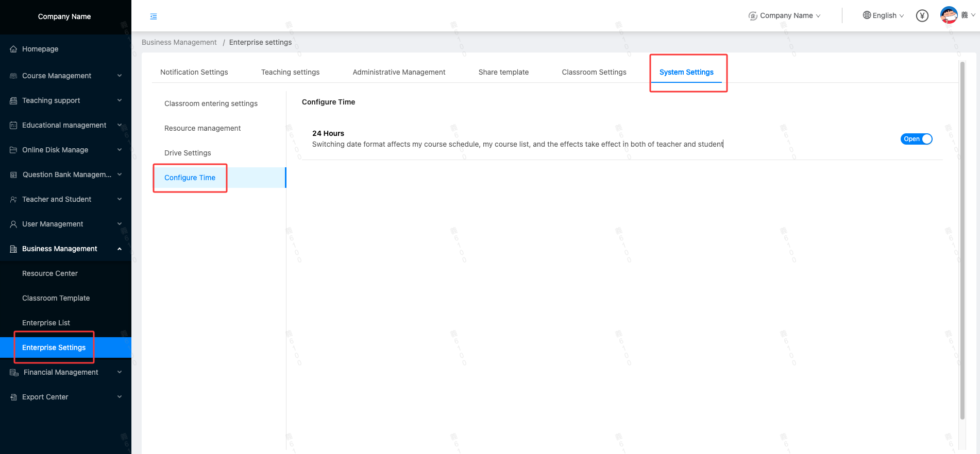Click the User Management person icon
The height and width of the screenshot is (454, 980).
[13, 224]
